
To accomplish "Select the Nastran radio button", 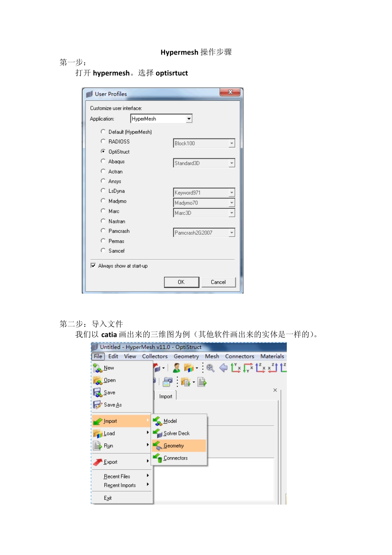I will click(103, 221).
